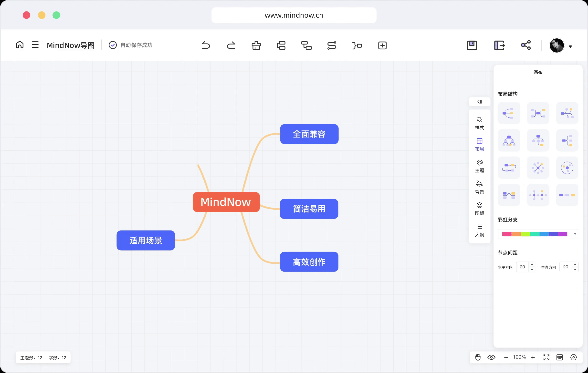
Task: Choose the right-side mind map layout
Action: coord(509,113)
